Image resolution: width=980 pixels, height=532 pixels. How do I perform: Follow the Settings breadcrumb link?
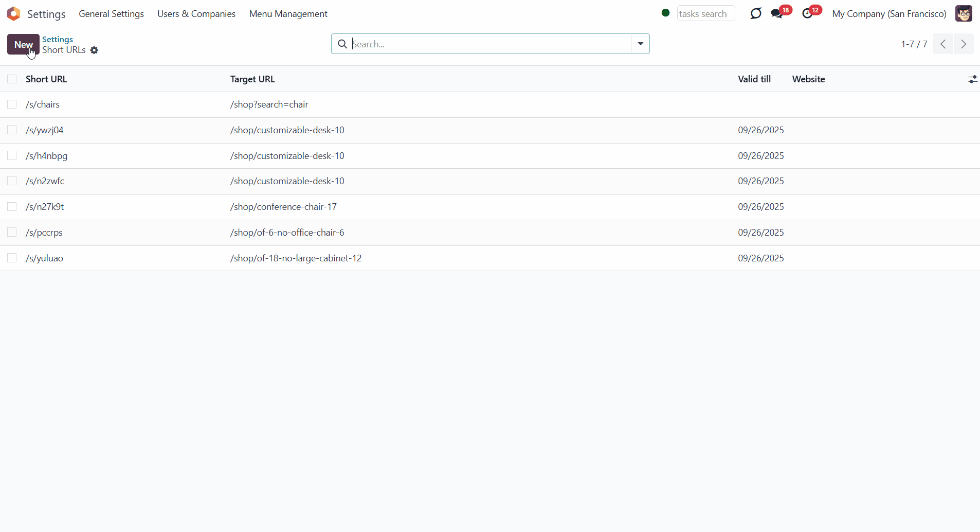coord(58,40)
